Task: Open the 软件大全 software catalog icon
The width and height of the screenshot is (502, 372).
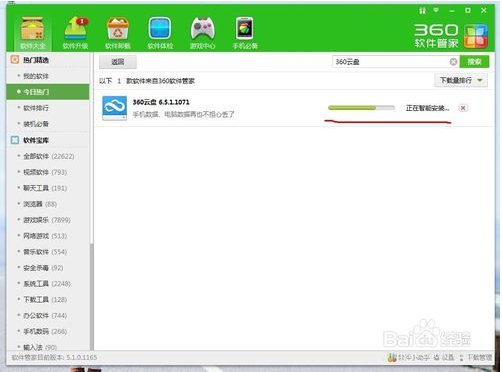Action: tap(32, 33)
